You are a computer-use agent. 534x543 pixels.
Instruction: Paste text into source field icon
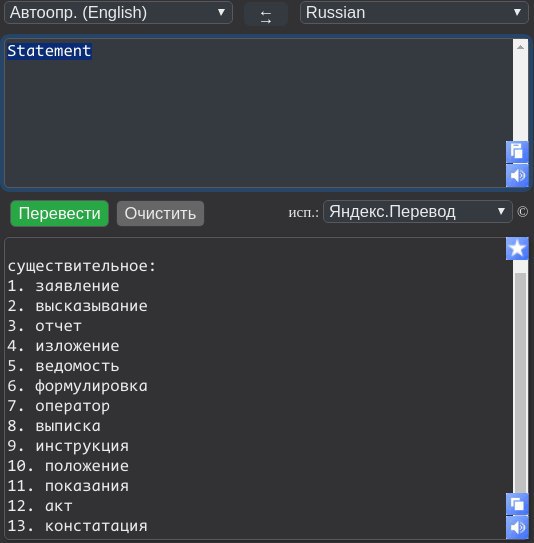(517, 151)
